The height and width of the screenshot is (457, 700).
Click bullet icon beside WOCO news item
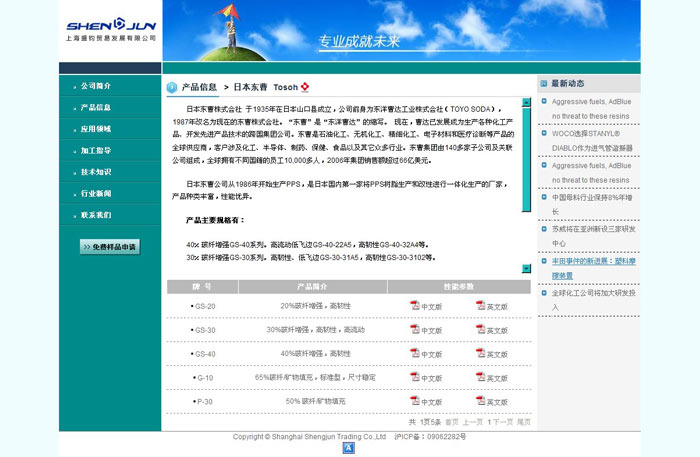tap(544, 133)
